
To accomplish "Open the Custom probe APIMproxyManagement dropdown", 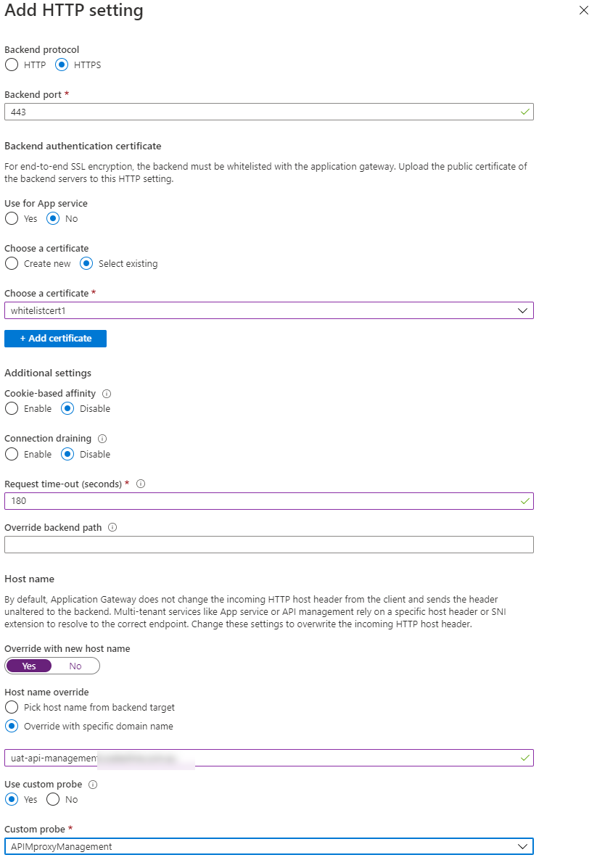I will click(x=268, y=846).
